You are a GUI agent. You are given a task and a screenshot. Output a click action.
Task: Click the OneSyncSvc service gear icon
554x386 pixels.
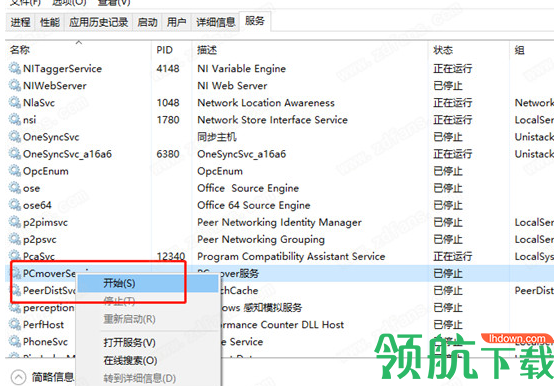click(14, 136)
